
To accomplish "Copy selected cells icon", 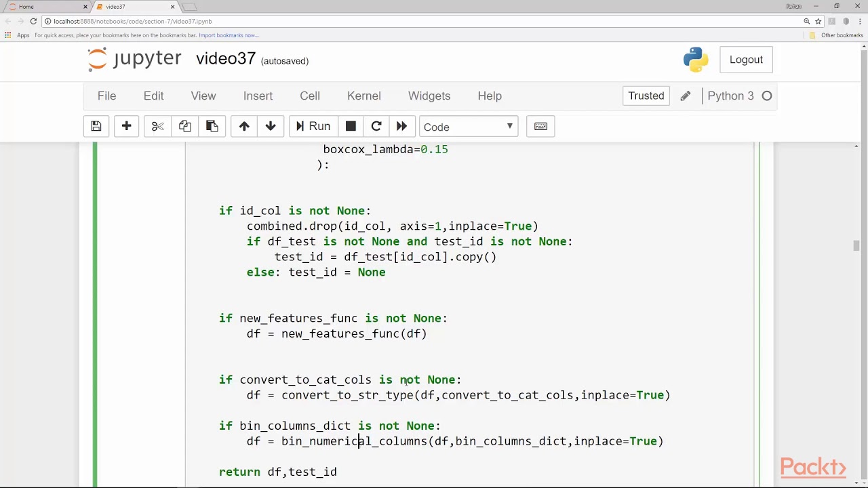I will (184, 127).
